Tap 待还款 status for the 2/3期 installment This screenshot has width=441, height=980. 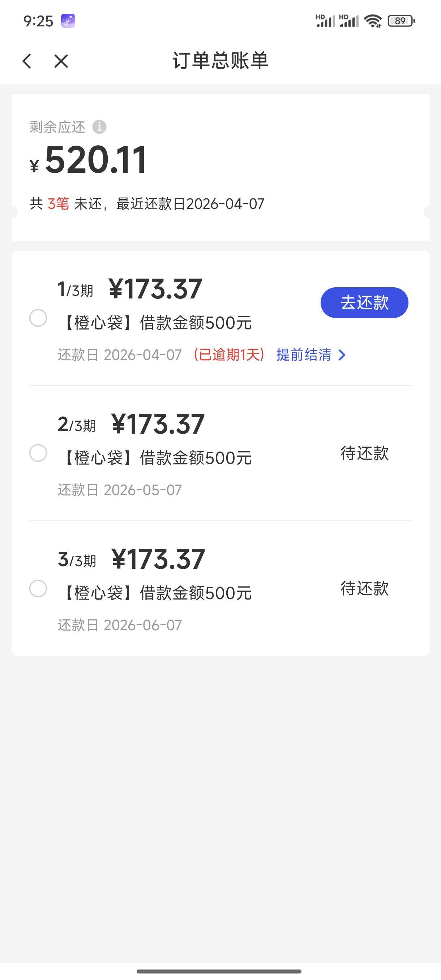[x=364, y=453]
